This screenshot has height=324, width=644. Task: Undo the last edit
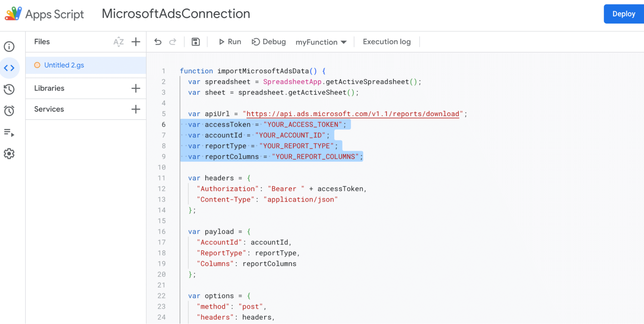point(158,42)
